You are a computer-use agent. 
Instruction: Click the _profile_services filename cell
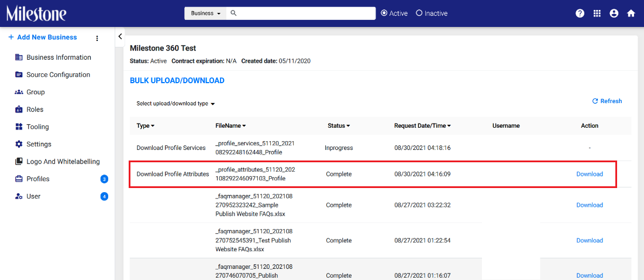(255, 148)
